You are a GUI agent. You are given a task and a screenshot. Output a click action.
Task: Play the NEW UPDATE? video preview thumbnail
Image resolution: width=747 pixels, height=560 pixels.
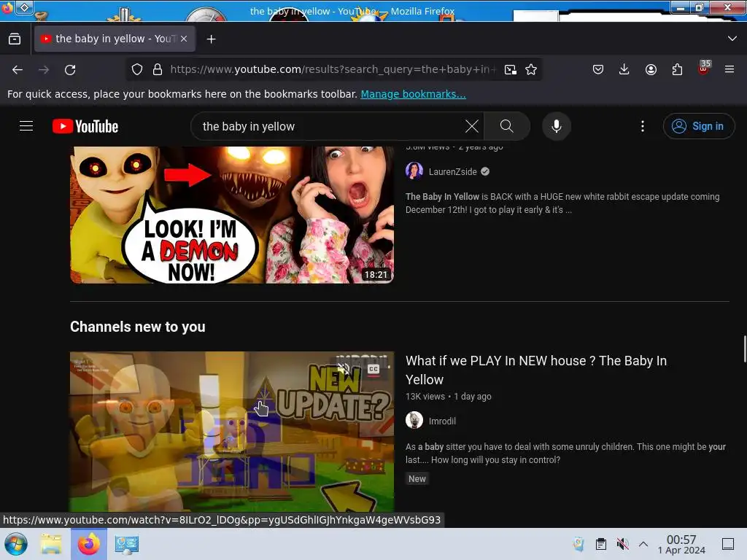tap(232, 432)
